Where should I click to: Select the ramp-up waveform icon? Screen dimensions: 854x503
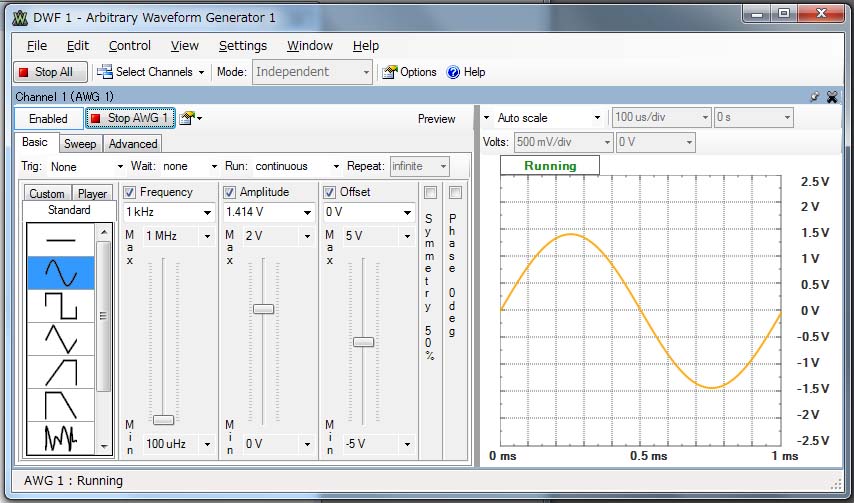[60, 372]
